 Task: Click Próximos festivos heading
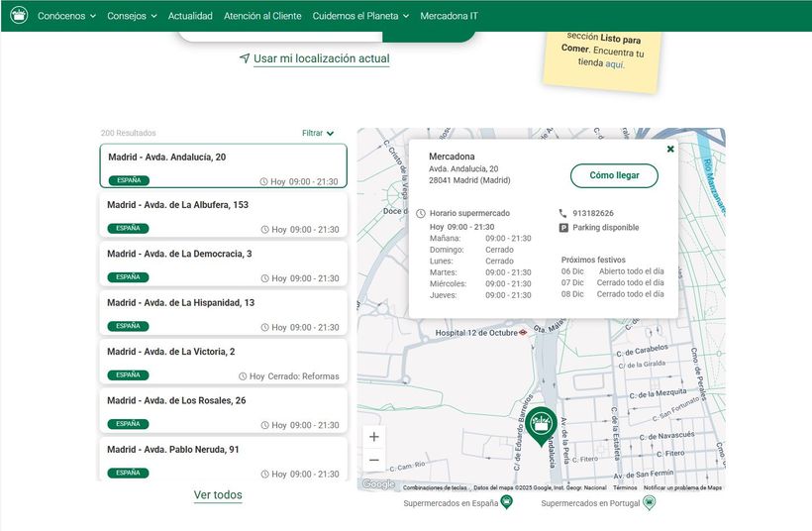pos(593,261)
